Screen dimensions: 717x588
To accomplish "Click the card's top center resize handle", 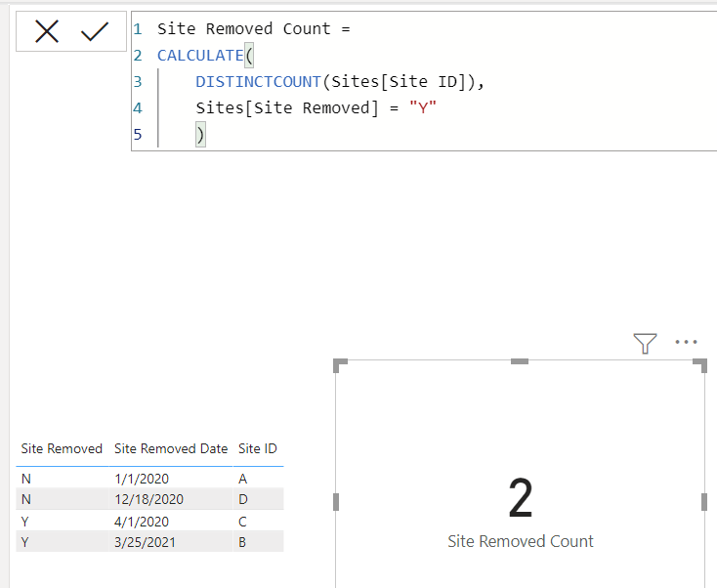I will (x=520, y=361).
